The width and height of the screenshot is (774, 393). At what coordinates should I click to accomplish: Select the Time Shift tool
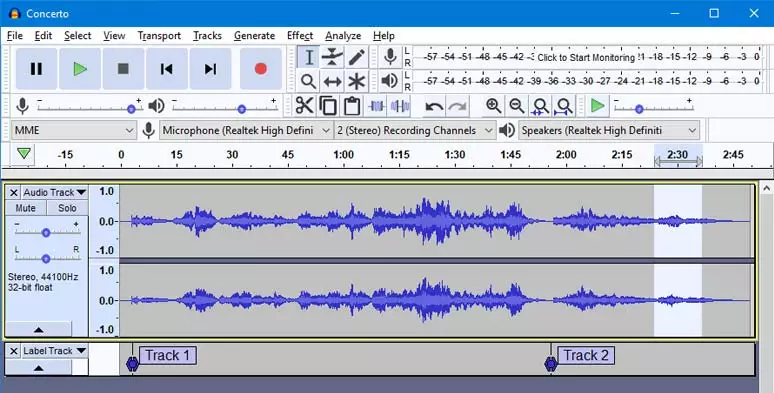click(x=332, y=81)
